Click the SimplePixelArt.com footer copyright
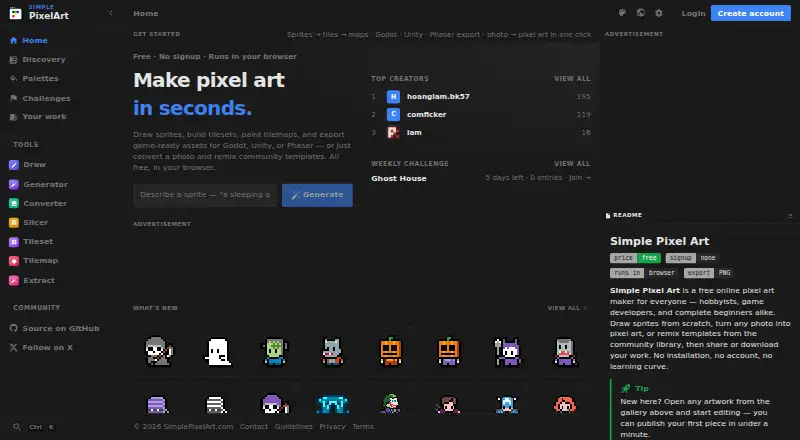This screenshot has width=800, height=440. pos(183,427)
